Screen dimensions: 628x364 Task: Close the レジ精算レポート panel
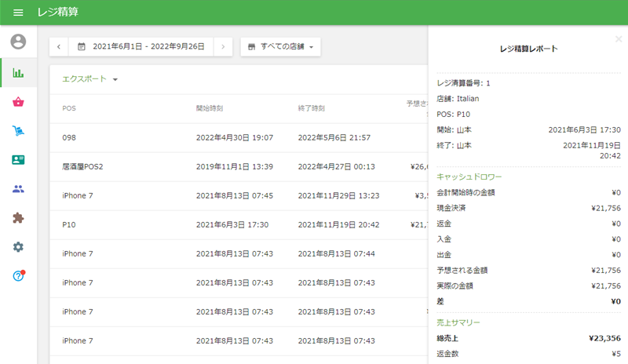click(618, 38)
